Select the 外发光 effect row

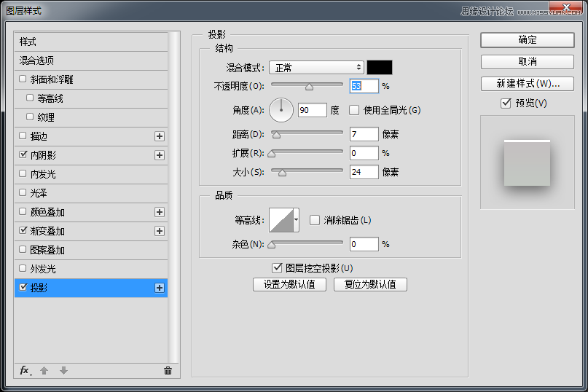91,269
